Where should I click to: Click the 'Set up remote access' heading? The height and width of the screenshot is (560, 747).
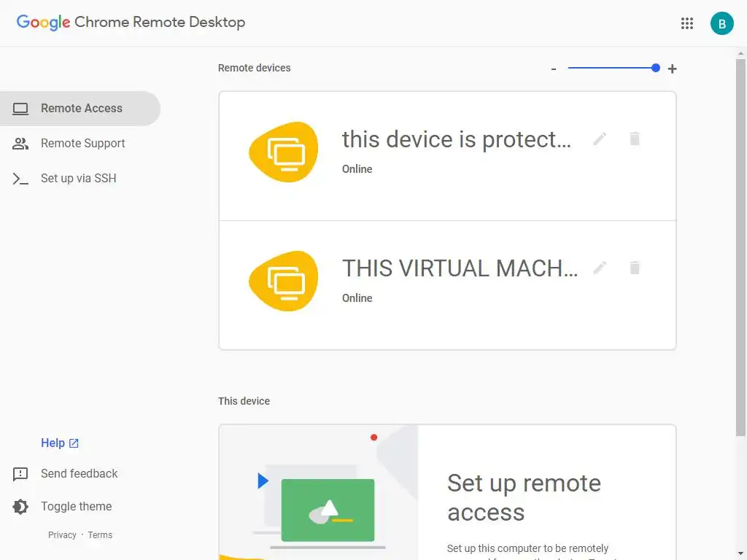(x=524, y=497)
